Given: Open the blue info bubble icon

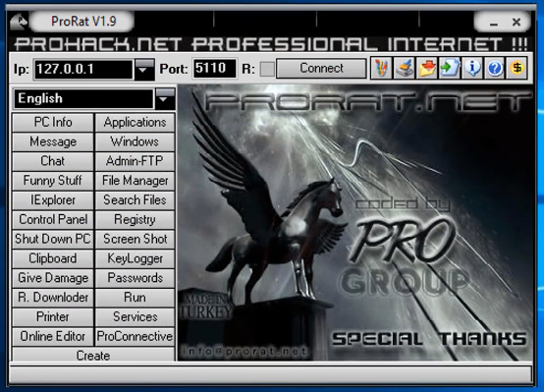Looking at the screenshot, I should coord(472,68).
